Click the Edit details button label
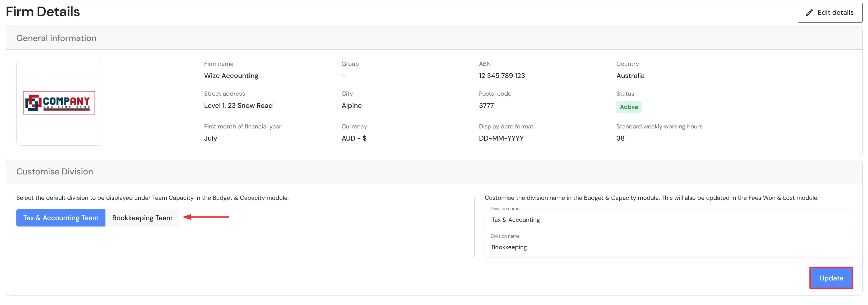 point(835,13)
